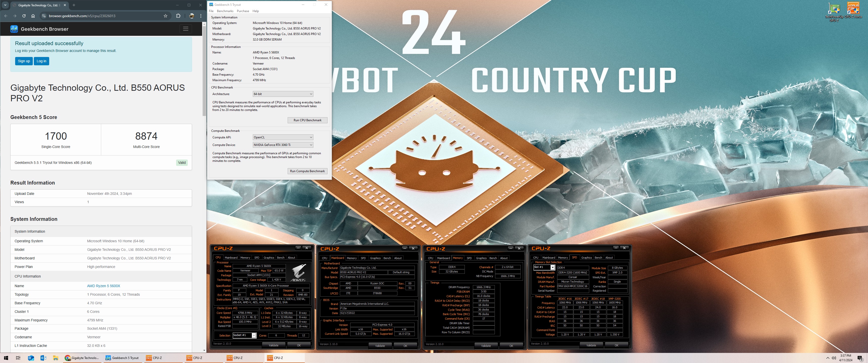
Task: Switch to Chrome Gigabyte Technology taskbar item
Action: tap(82, 358)
